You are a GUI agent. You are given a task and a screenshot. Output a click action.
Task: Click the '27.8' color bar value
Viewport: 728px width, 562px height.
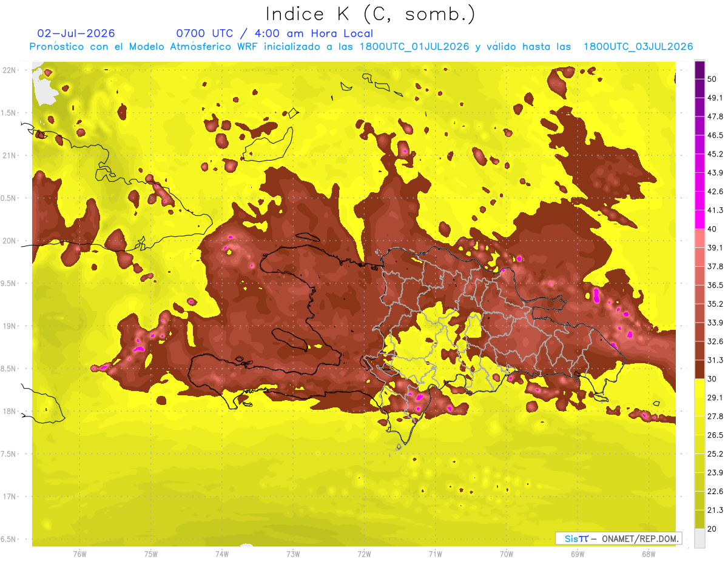tap(715, 416)
